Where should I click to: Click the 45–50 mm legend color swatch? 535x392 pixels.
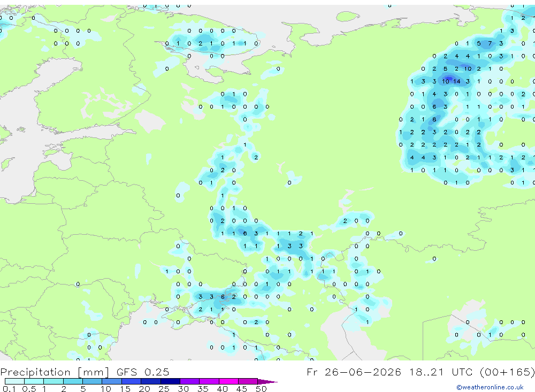tap(248, 381)
